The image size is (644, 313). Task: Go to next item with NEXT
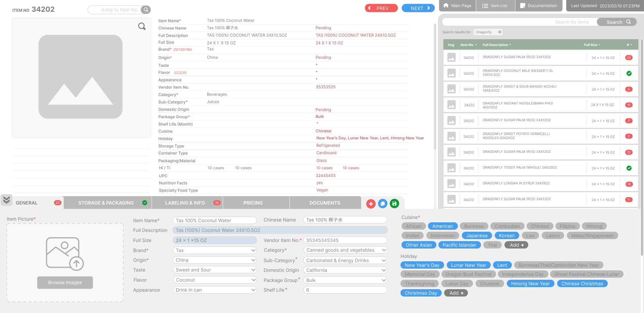pos(418,8)
